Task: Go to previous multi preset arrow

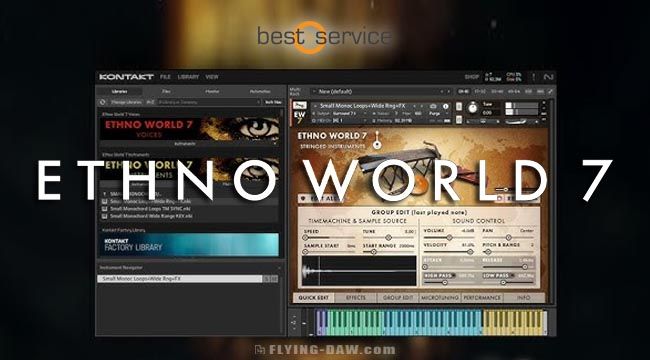Action: point(442,91)
